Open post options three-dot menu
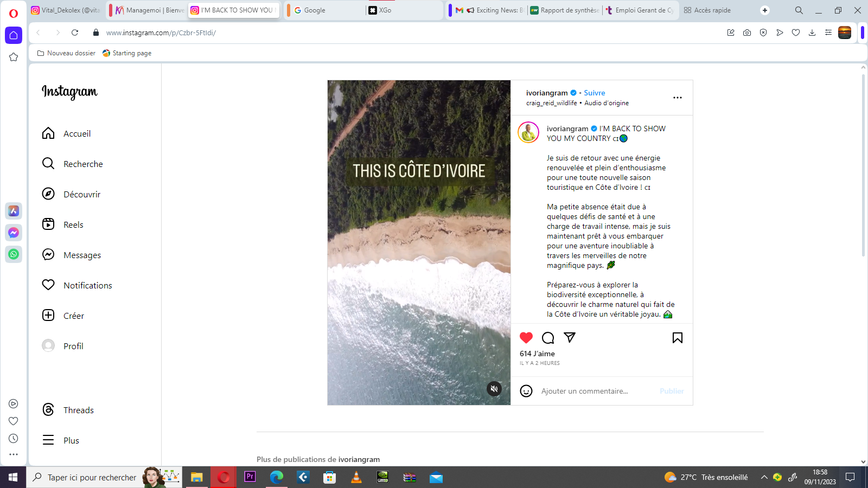This screenshot has width=868, height=488. pos(677,98)
